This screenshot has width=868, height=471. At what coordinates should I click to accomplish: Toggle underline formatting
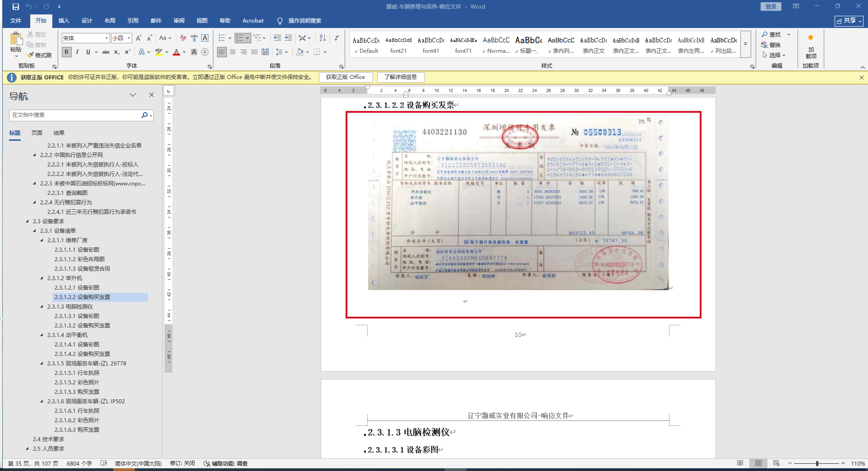(x=88, y=52)
